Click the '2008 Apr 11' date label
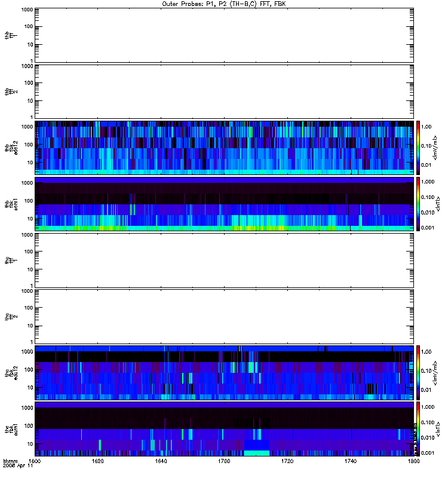The height and width of the screenshot is (478, 448). (x=18, y=465)
